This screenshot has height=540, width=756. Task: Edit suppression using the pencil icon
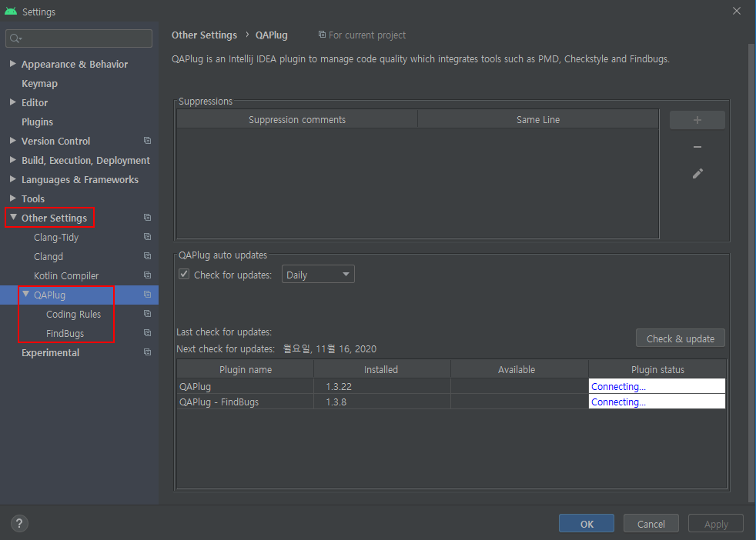tap(697, 173)
